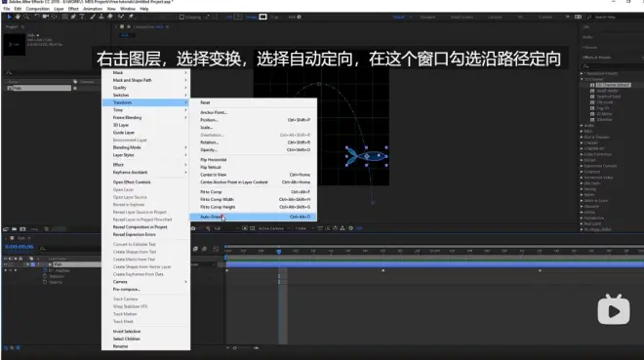
Task: Toggle Opacity property stopwatch
Action: (45, 282)
